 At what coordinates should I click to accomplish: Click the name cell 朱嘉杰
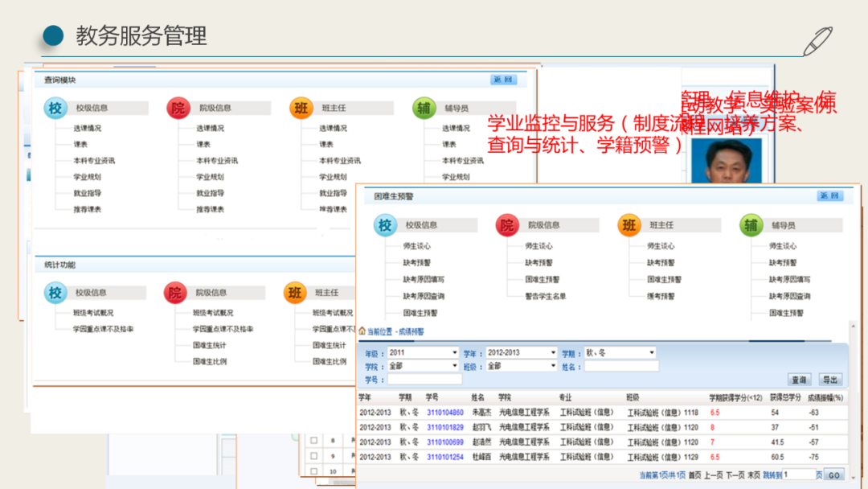coord(481,413)
